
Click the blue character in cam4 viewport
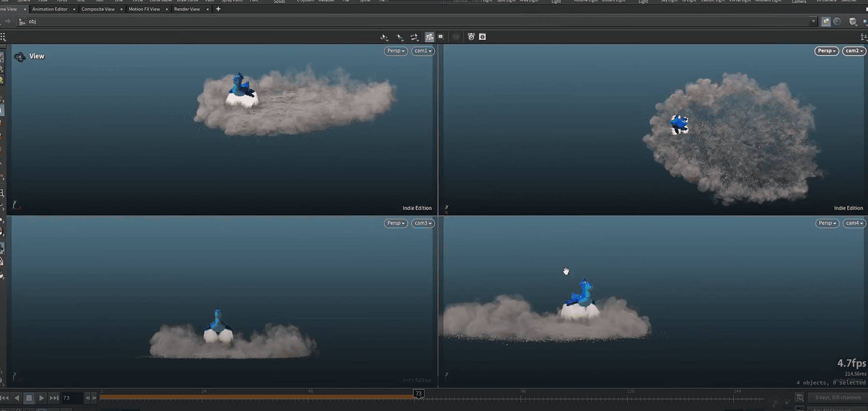click(x=580, y=293)
